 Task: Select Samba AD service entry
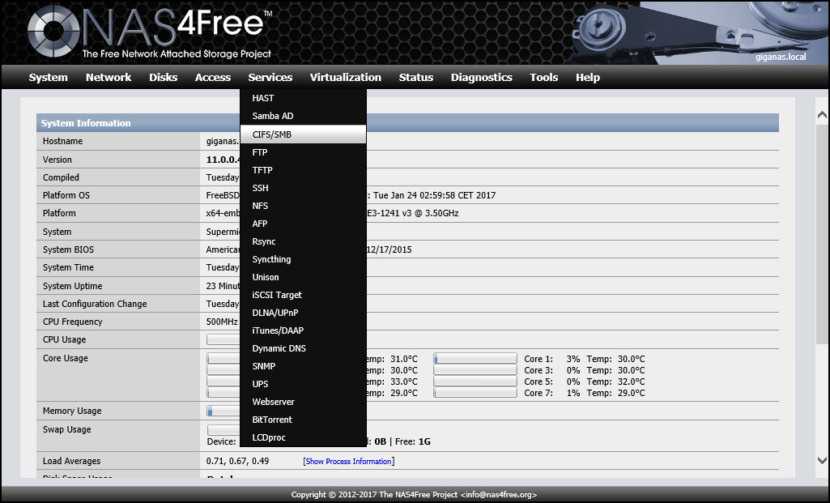tap(272, 116)
